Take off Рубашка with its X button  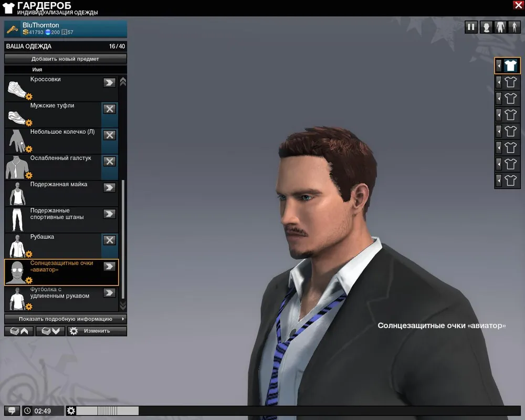click(x=110, y=240)
